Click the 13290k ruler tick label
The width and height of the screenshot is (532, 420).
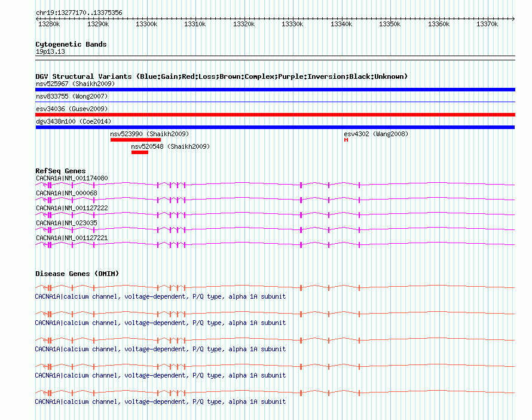coord(98,24)
